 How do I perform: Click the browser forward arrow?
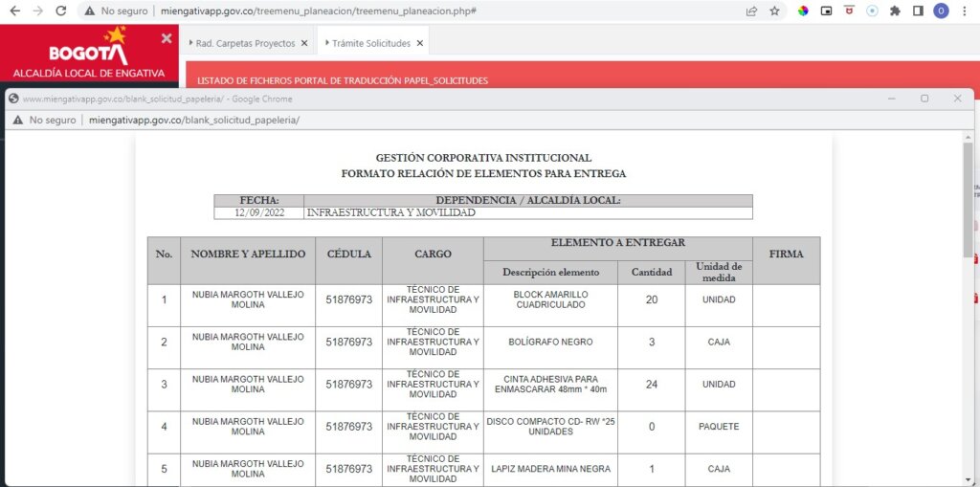click(37, 11)
